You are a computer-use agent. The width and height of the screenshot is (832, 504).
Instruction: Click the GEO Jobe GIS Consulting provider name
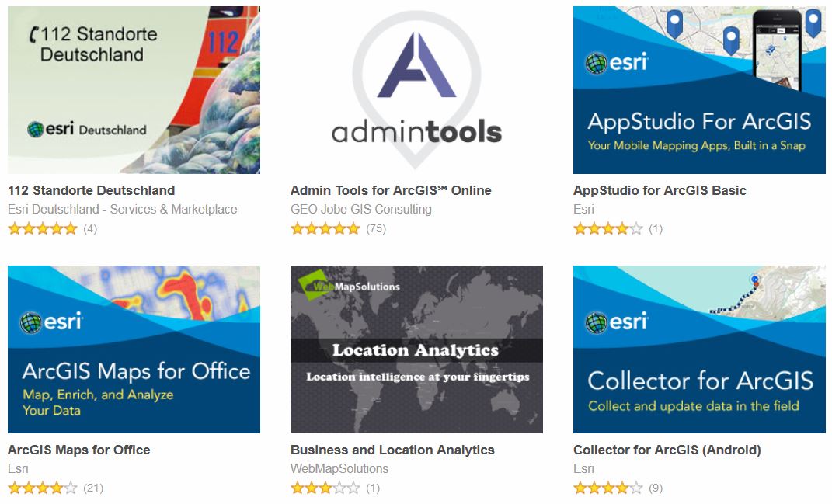point(360,210)
